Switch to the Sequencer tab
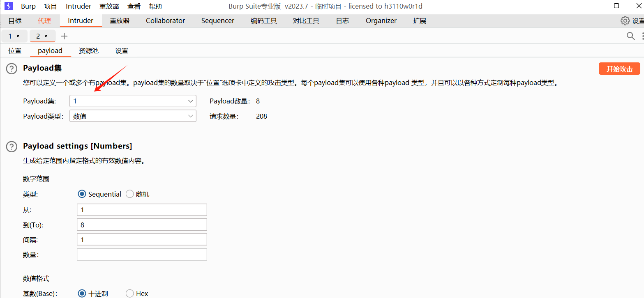This screenshot has width=644, height=298. click(218, 21)
